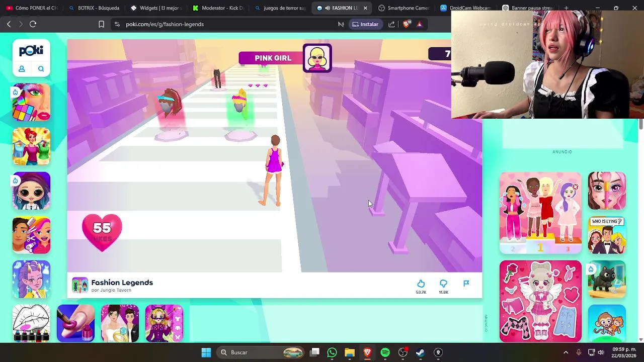Click the Fashion Legends small game icon
This screenshot has height=362, width=644.
click(79, 285)
